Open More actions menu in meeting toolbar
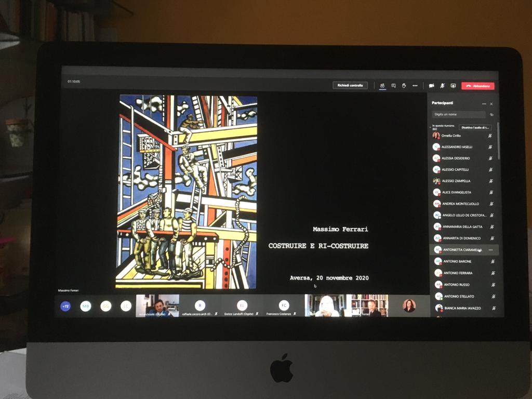Viewport: 532px width, 399px height. click(415, 86)
